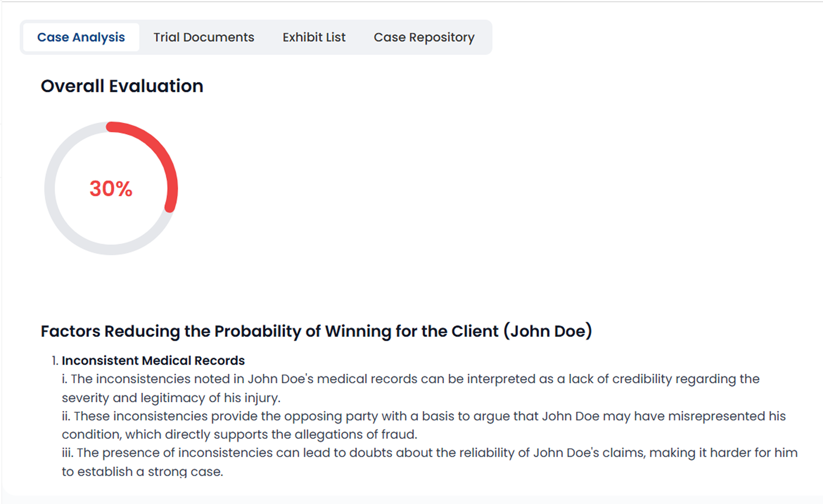Viewport: 823px width, 504px height.
Task: Select the Inconsistent Medical Records title
Action: 153,361
